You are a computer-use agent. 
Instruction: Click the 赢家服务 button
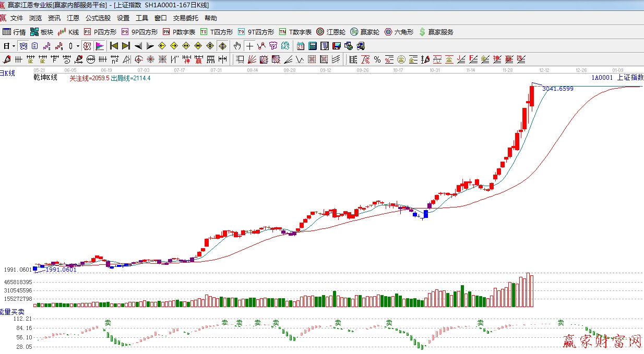(x=436, y=32)
